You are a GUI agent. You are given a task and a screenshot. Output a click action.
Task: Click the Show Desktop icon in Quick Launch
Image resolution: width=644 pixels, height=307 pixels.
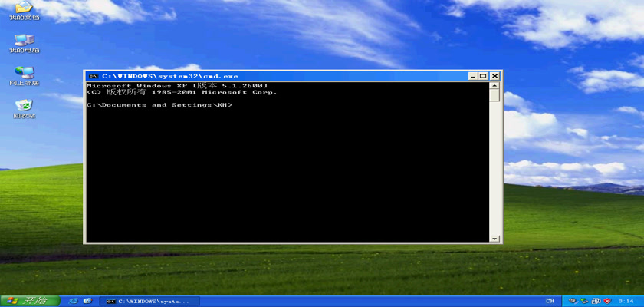(x=87, y=301)
